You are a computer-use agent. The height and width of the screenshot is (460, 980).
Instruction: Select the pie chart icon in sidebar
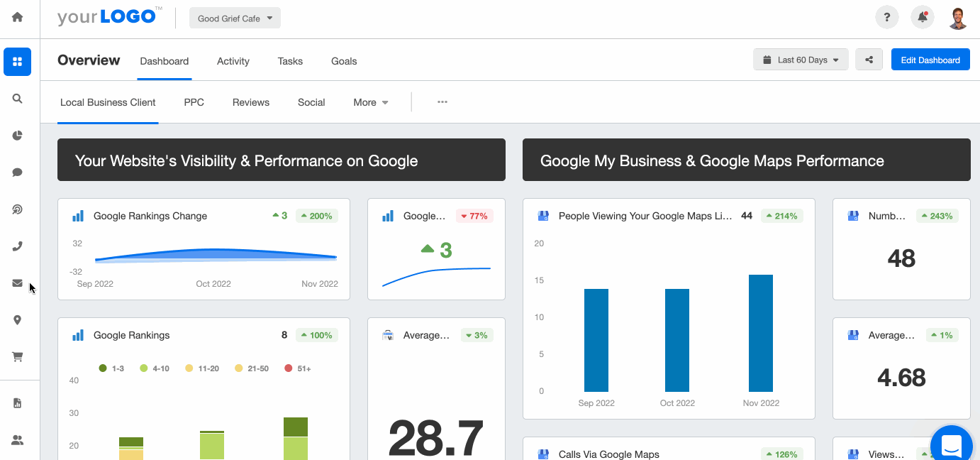pos(17,136)
